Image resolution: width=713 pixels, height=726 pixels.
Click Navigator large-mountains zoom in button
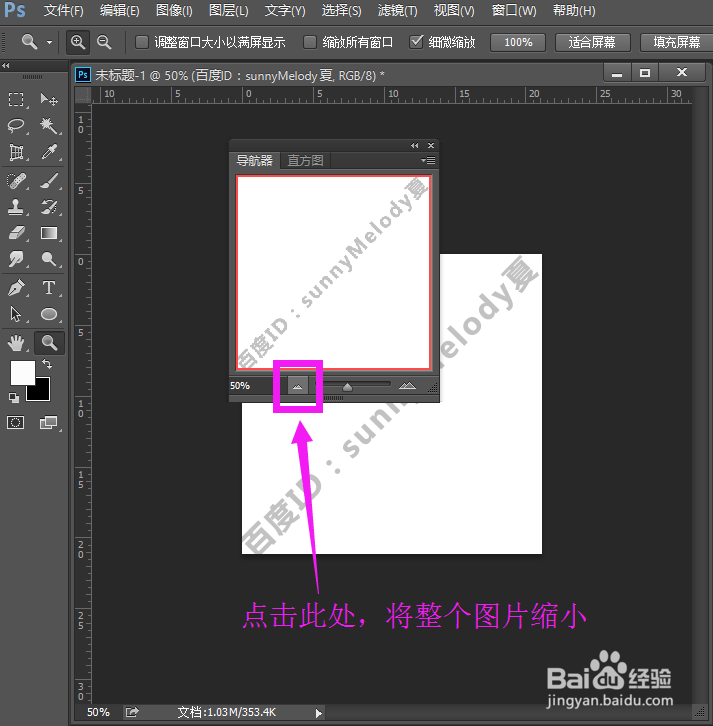(x=407, y=385)
